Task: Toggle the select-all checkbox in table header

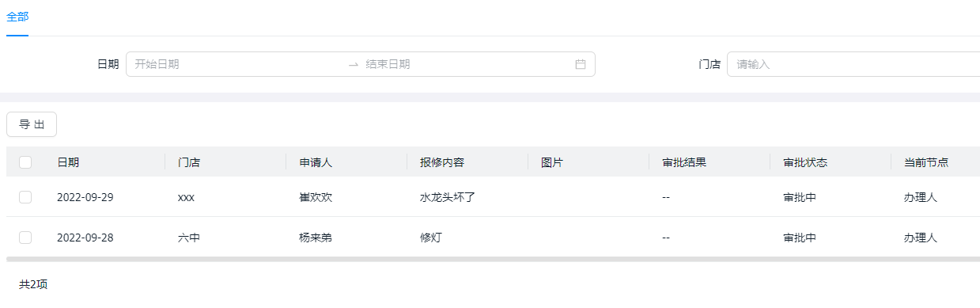Action: coord(25,162)
